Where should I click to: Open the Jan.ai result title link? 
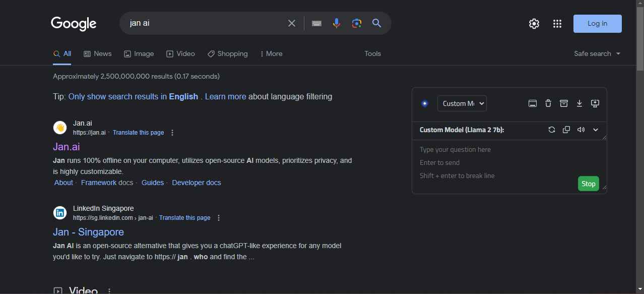click(x=67, y=146)
